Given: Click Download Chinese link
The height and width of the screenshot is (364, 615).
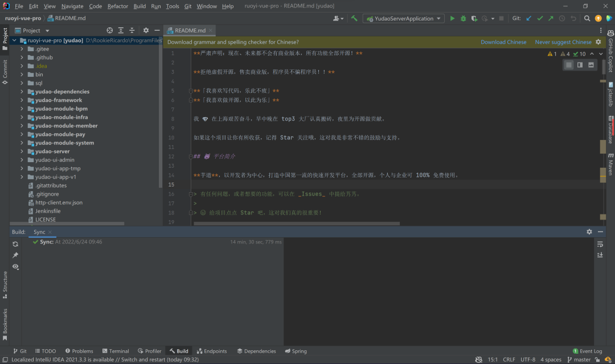Looking at the screenshot, I should pos(503,42).
